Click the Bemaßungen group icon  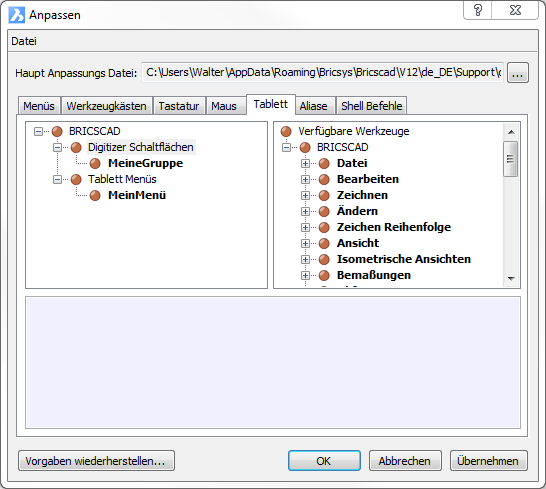(x=324, y=275)
